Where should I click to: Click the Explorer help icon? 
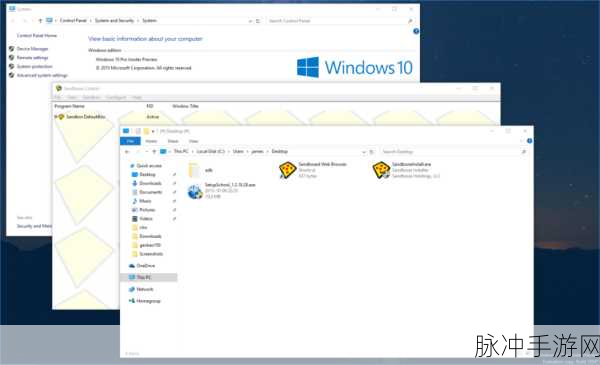[x=529, y=141]
